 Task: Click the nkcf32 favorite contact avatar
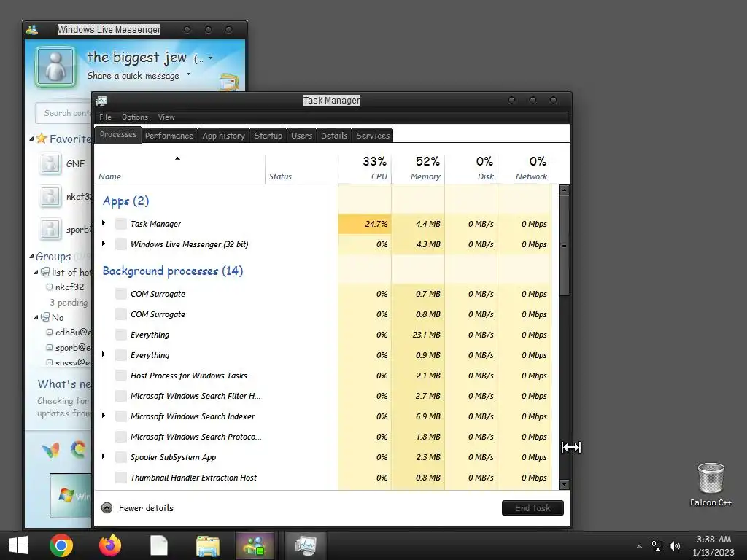(50, 196)
